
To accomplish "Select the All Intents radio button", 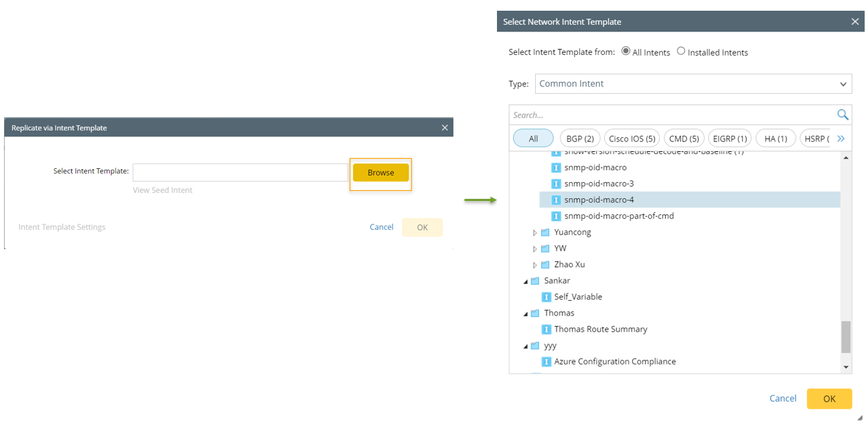I will click(626, 52).
